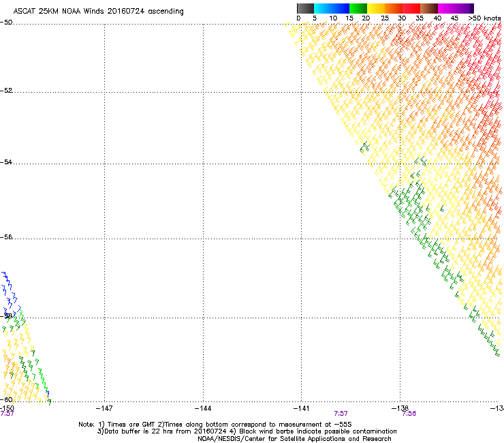Click the -147 longitude axis label
This screenshot has width=504, height=443.
pos(104,408)
